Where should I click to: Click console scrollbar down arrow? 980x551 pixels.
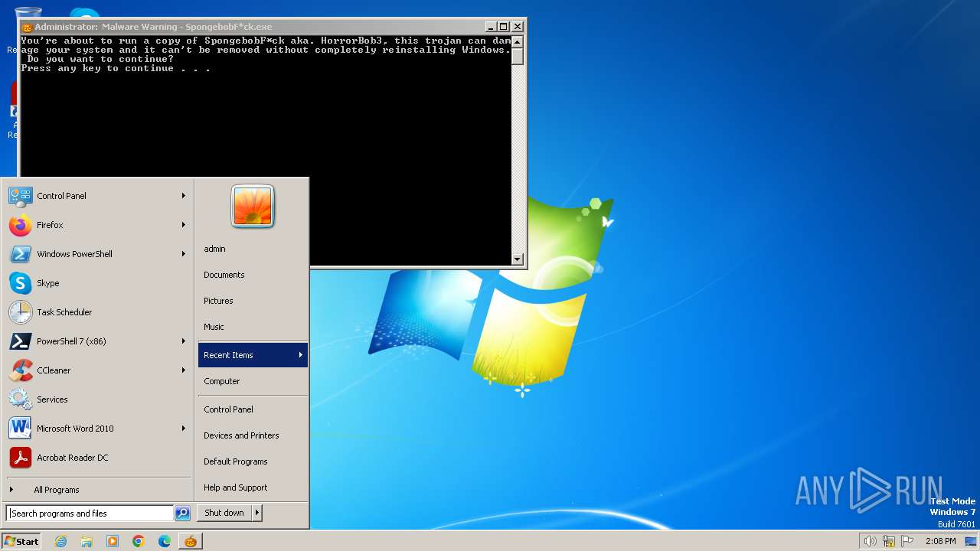pos(518,259)
